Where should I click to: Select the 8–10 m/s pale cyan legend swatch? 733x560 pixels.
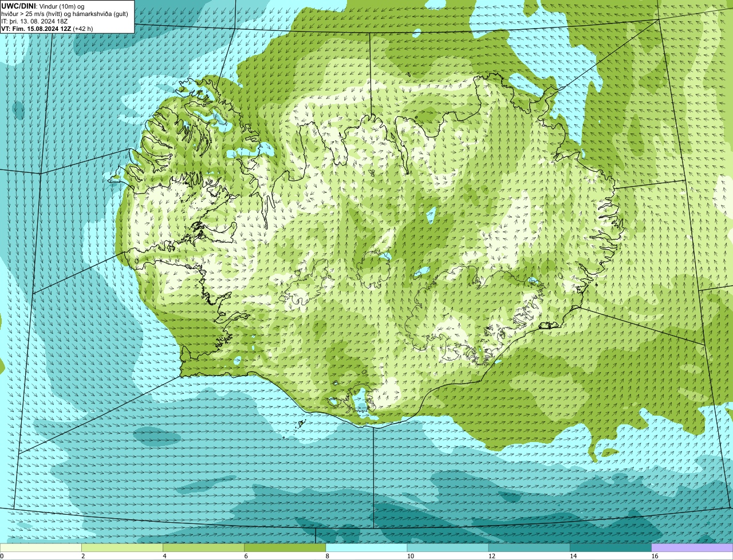[x=366, y=547]
